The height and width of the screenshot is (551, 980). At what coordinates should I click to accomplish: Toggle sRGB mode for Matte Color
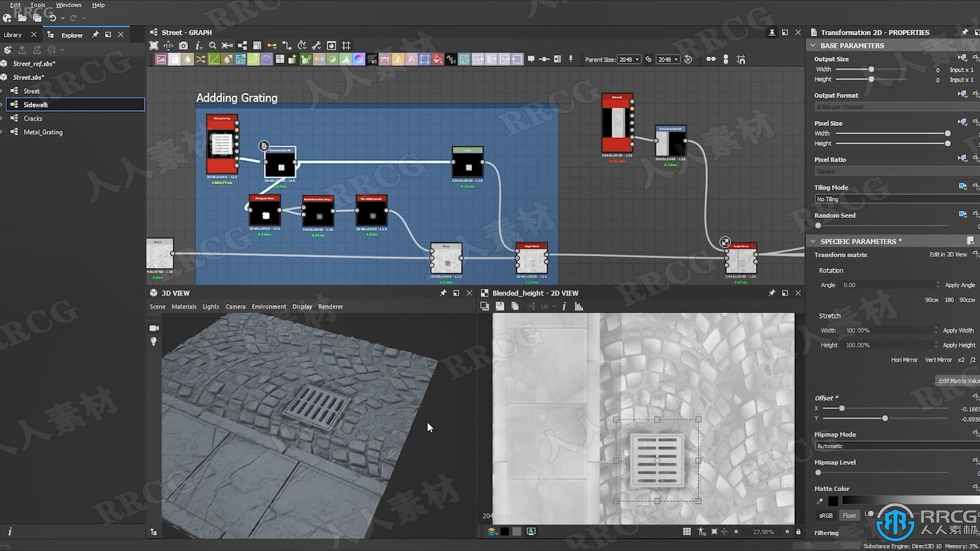826,515
